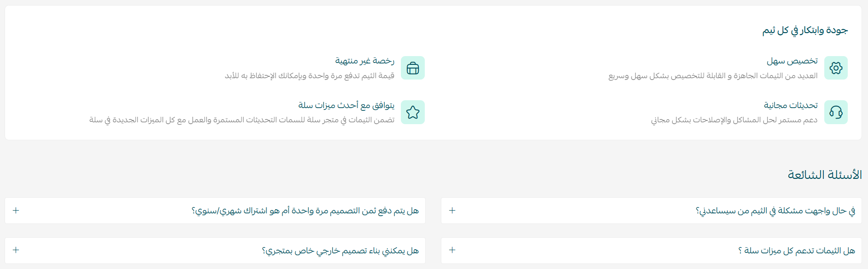
Task: Click the رخصة غير منتهية feature title
Action: click(x=365, y=61)
